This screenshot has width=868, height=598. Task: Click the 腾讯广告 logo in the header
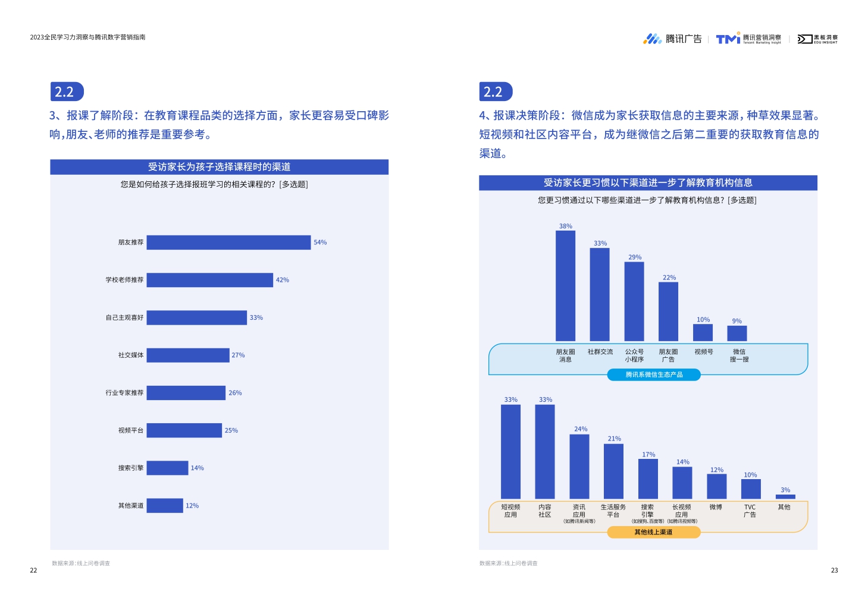675,39
